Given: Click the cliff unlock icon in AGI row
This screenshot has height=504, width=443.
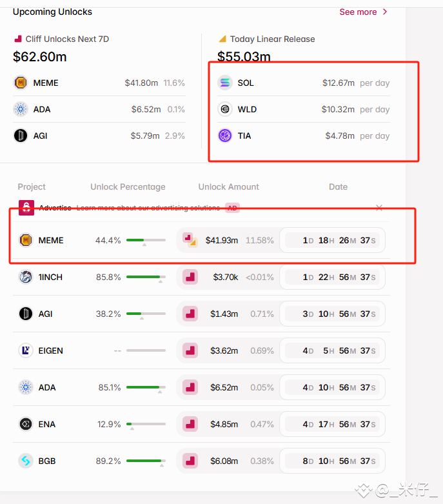Looking at the screenshot, I should [x=190, y=314].
